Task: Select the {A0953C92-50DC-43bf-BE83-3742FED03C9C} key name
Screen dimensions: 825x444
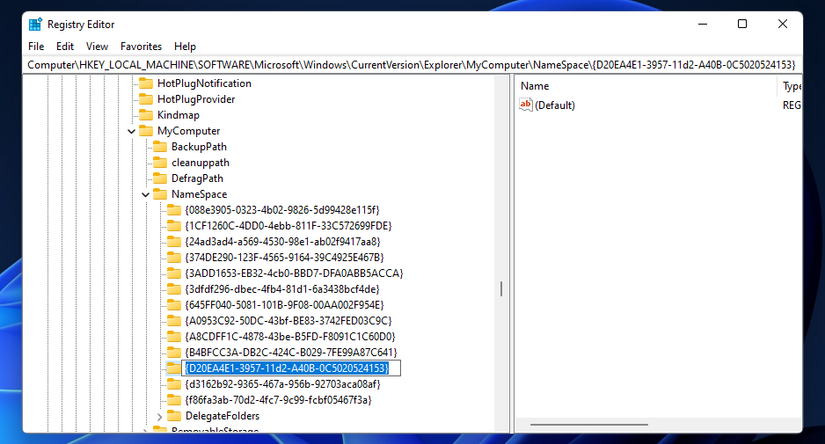Action: coord(288,320)
